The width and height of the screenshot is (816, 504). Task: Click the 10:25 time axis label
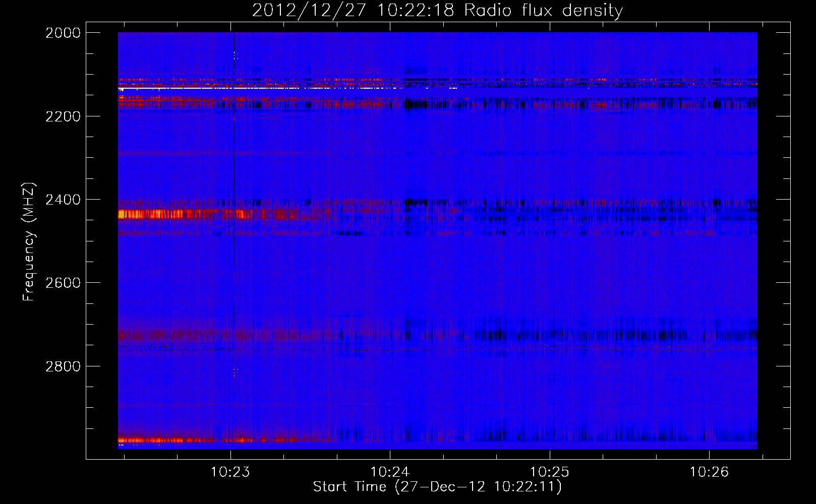(549, 472)
